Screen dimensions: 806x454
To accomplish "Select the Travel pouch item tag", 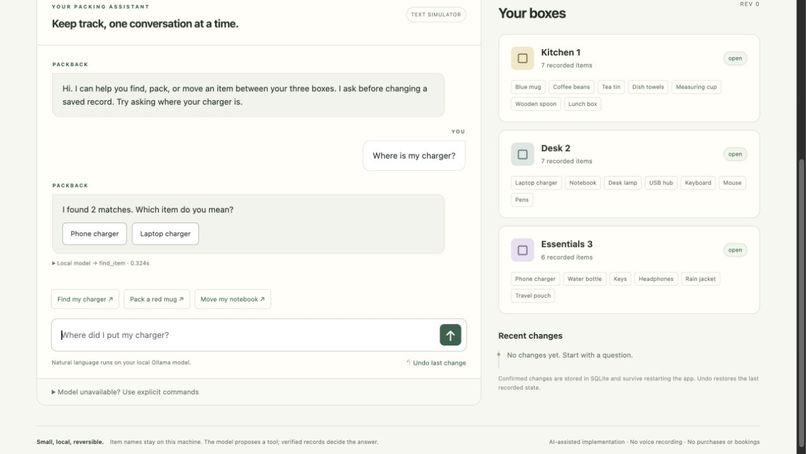I will coord(533,296).
